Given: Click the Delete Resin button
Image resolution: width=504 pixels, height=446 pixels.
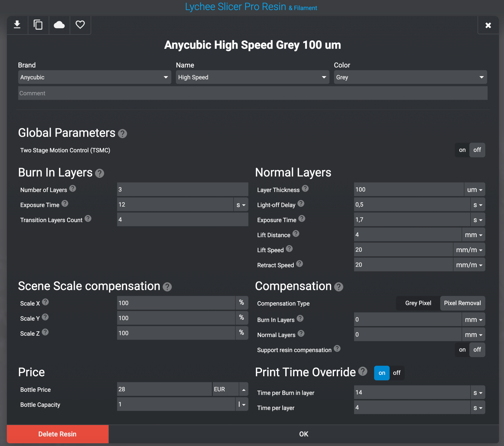Looking at the screenshot, I should click(x=57, y=434).
